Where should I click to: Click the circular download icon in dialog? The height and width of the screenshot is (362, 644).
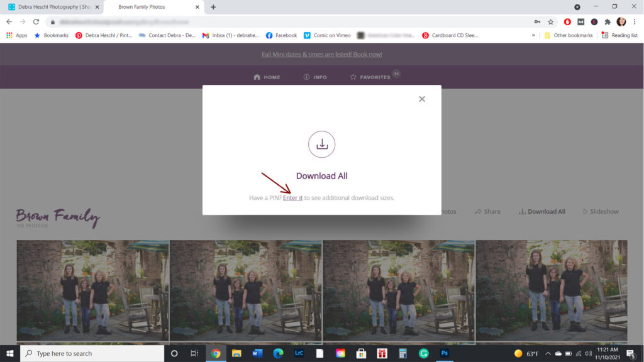click(321, 144)
